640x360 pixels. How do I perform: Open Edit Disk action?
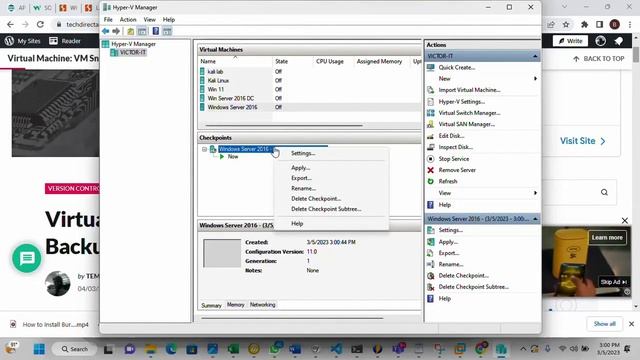pos(451,136)
